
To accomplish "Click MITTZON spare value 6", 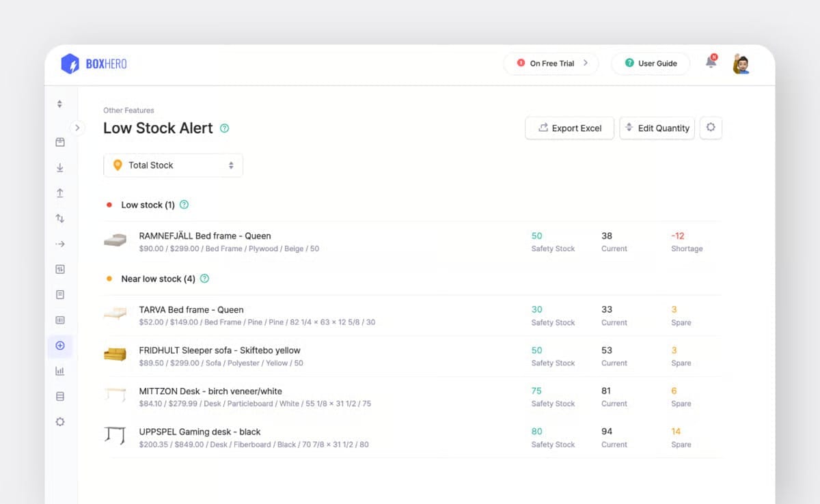I will pos(674,391).
